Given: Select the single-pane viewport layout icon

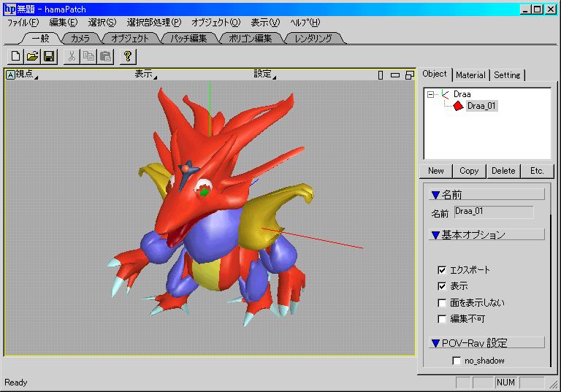Looking at the screenshot, I should 381,75.
